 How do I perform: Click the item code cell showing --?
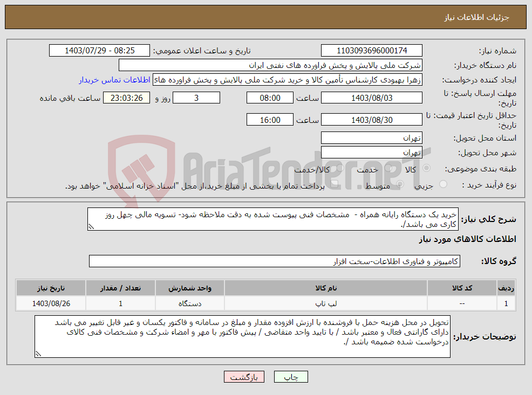462,303
